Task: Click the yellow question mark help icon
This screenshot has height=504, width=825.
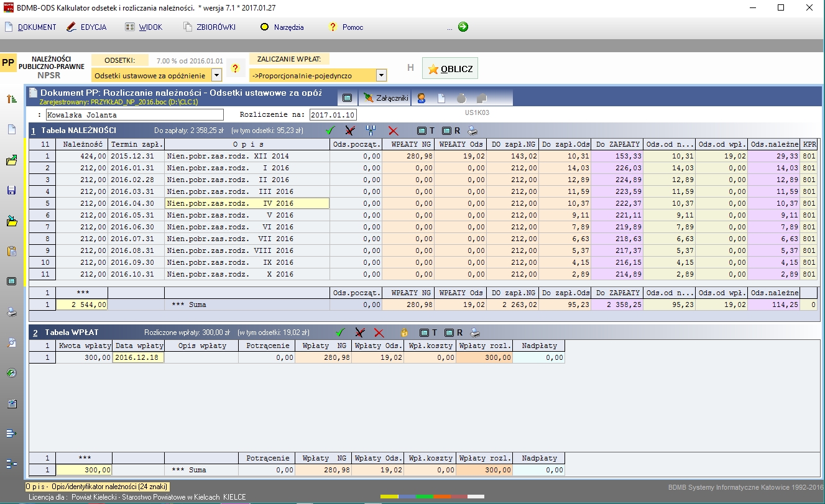Action: pyautogui.click(x=235, y=68)
